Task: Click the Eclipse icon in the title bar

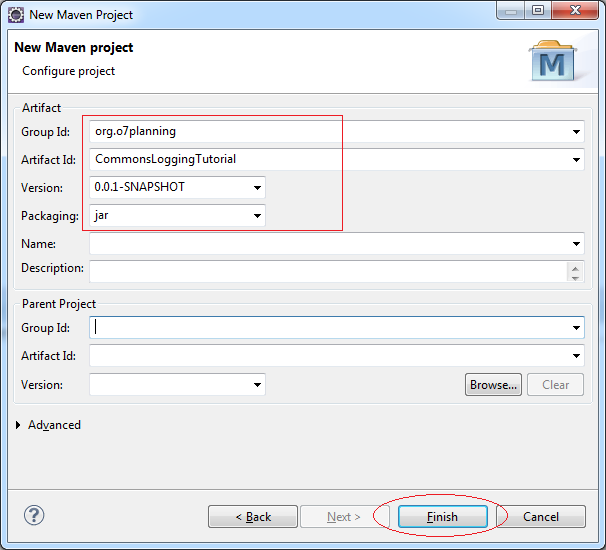Action: (16, 15)
